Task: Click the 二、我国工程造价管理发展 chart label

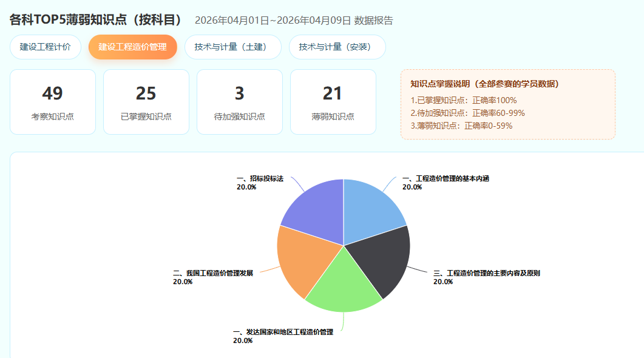Action: 212,273
